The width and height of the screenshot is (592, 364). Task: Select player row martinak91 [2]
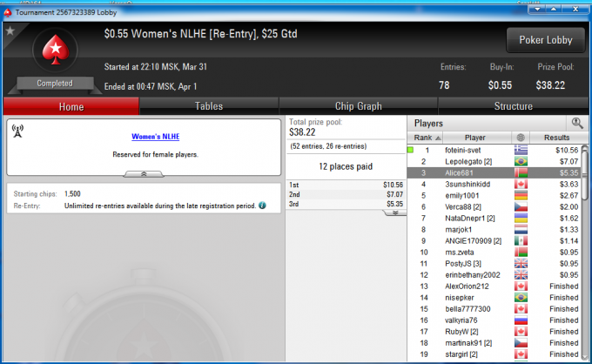coord(494,343)
